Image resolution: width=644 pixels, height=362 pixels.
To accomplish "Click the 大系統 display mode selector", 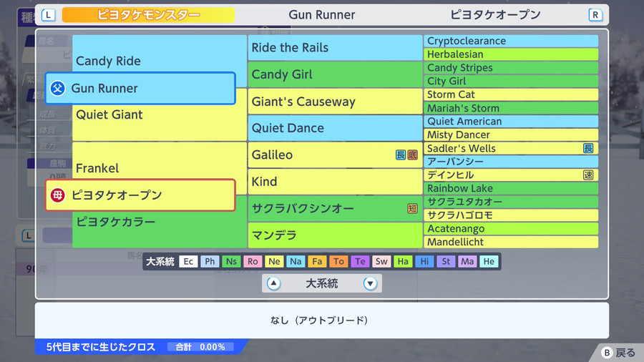I will pyautogui.click(x=321, y=283).
